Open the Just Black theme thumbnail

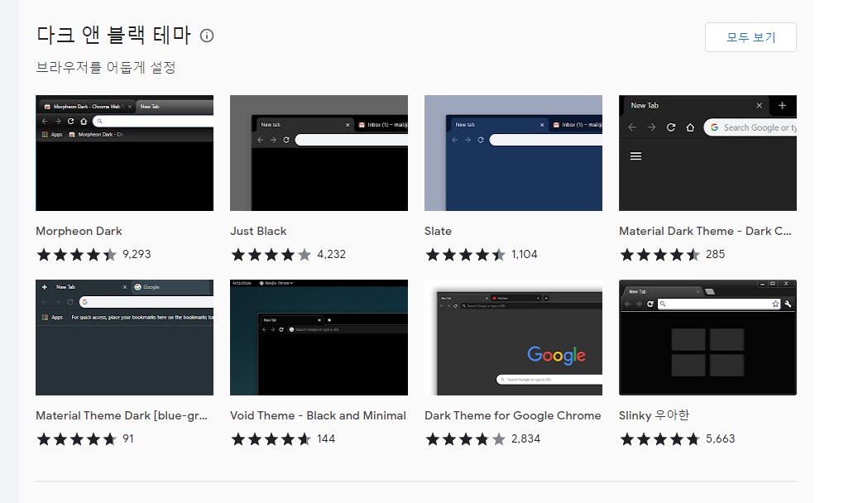319,153
